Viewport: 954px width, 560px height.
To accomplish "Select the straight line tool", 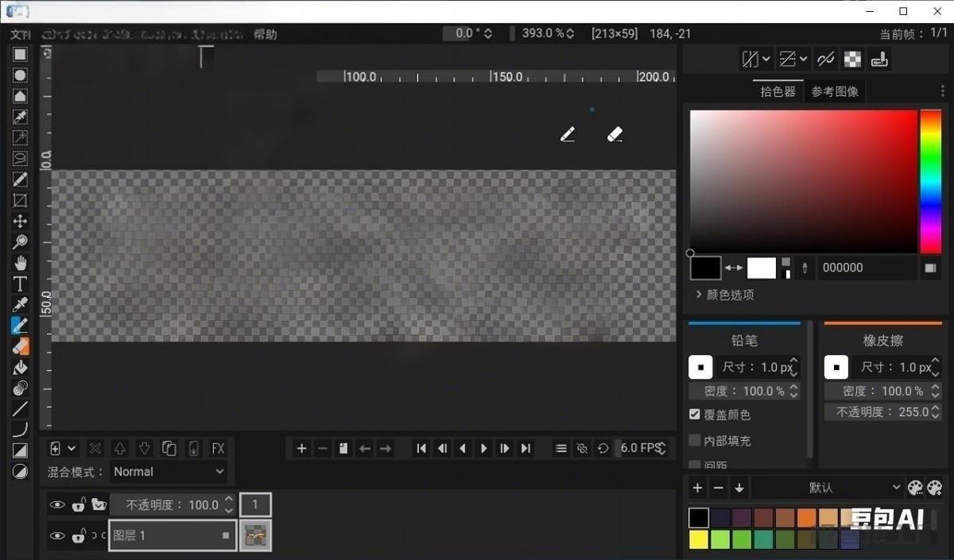I will (x=20, y=408).
